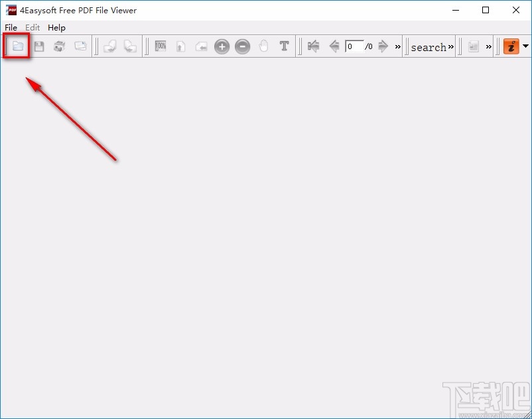The image size is (532, 419).
Task: Open the Help menu
Action: point(56,27)
